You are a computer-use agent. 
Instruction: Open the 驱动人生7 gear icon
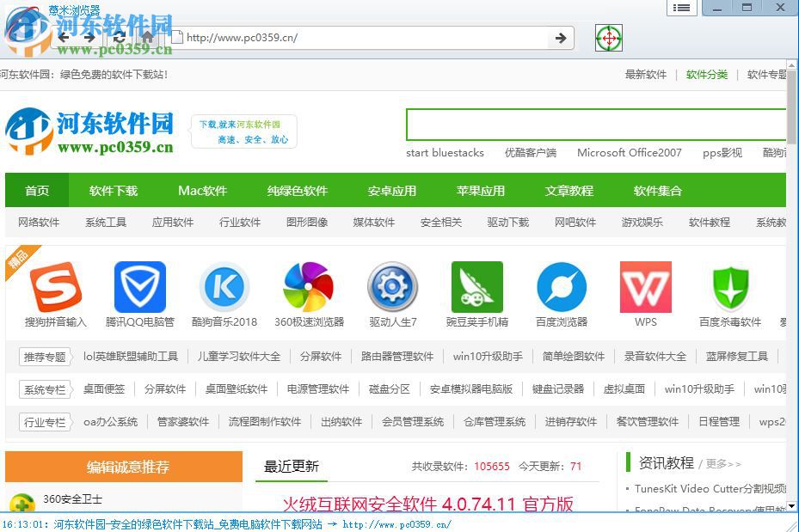point(393,286)
